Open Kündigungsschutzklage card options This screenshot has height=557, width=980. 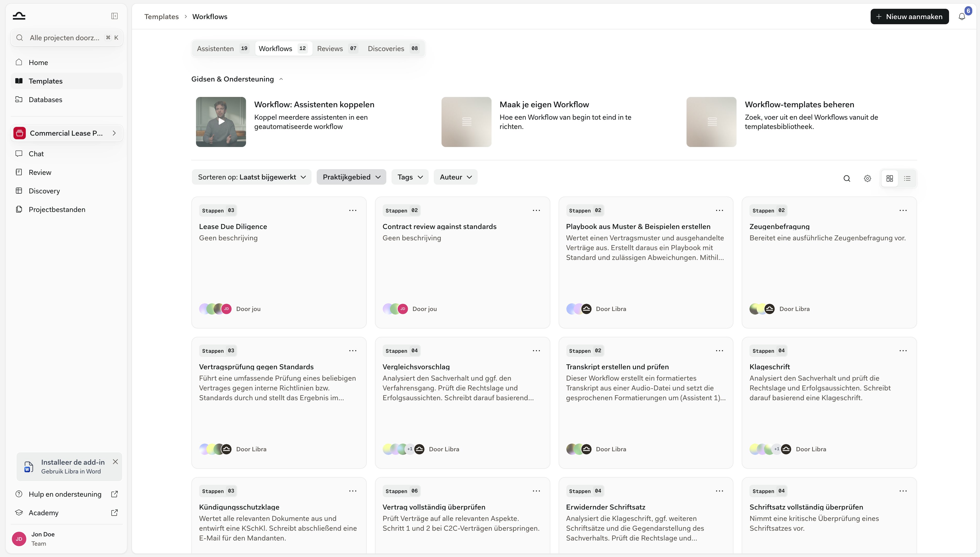[x=353, y=491]
